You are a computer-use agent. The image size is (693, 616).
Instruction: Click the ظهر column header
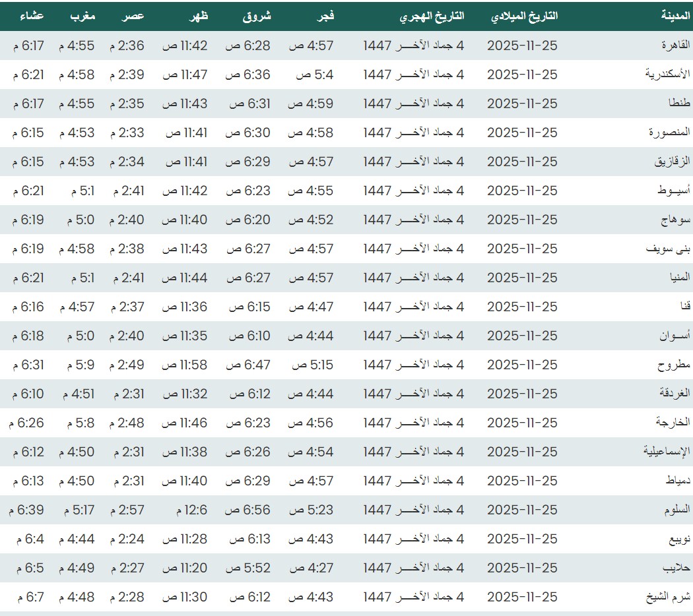(198, 16)
